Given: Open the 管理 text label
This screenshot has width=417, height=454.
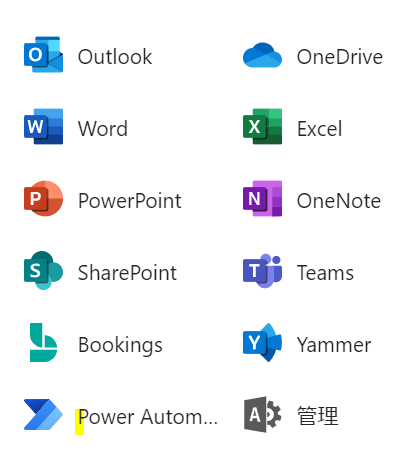Looking at the screenshot, I should [318, 416].
